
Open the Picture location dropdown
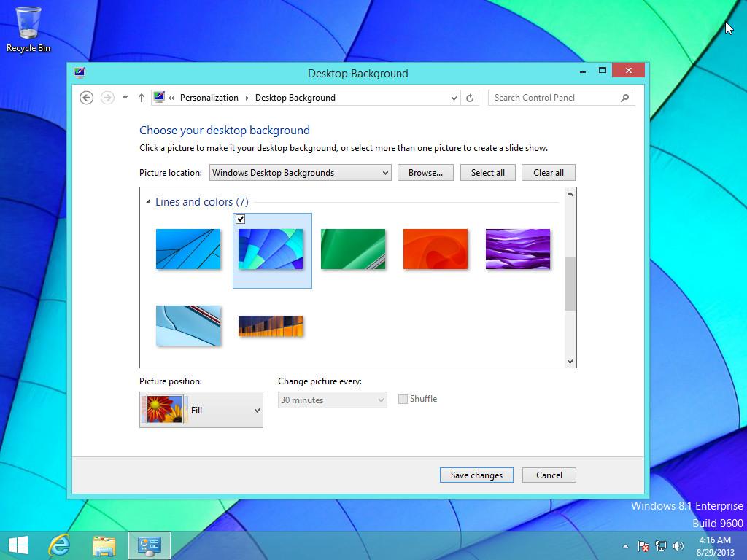tap(300, 172)
